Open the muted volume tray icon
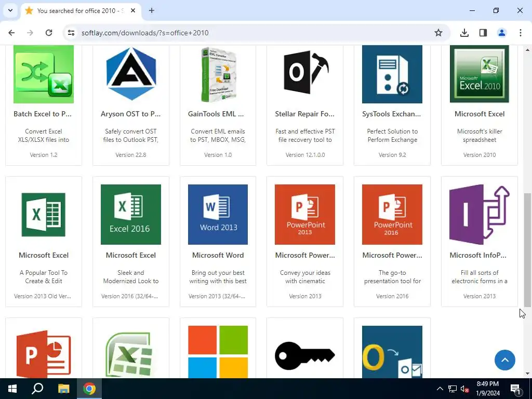The image size is (532, 399). click(465, 389)
